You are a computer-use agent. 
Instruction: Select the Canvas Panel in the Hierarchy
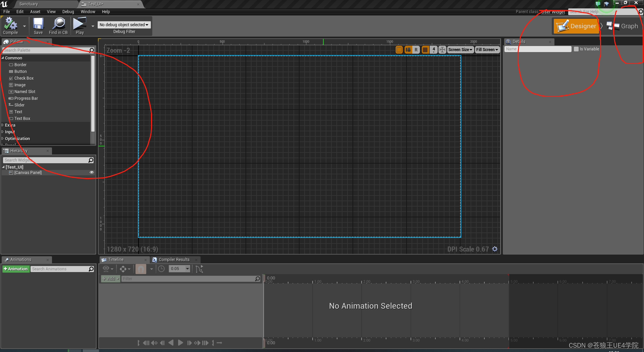[28, 172]
